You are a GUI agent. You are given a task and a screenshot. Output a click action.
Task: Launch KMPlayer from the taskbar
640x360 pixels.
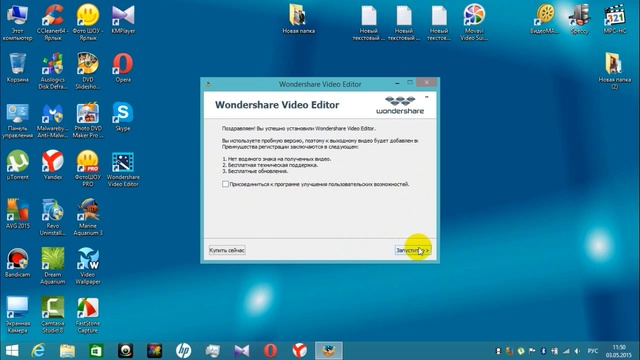click(x=242, y=351)
